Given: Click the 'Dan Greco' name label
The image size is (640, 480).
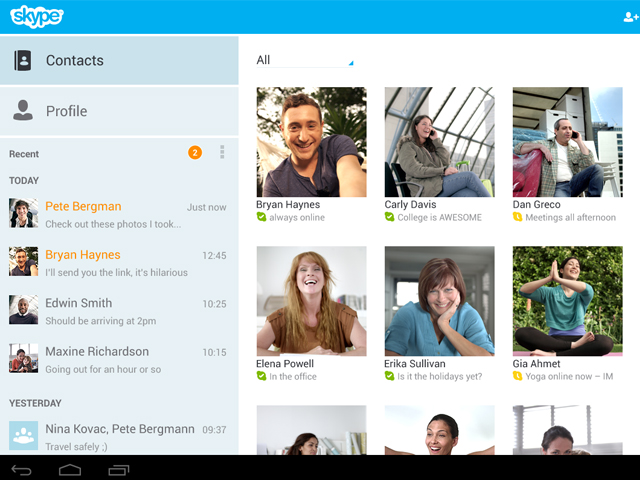Looking at the screenshot, I should (536, 204).
